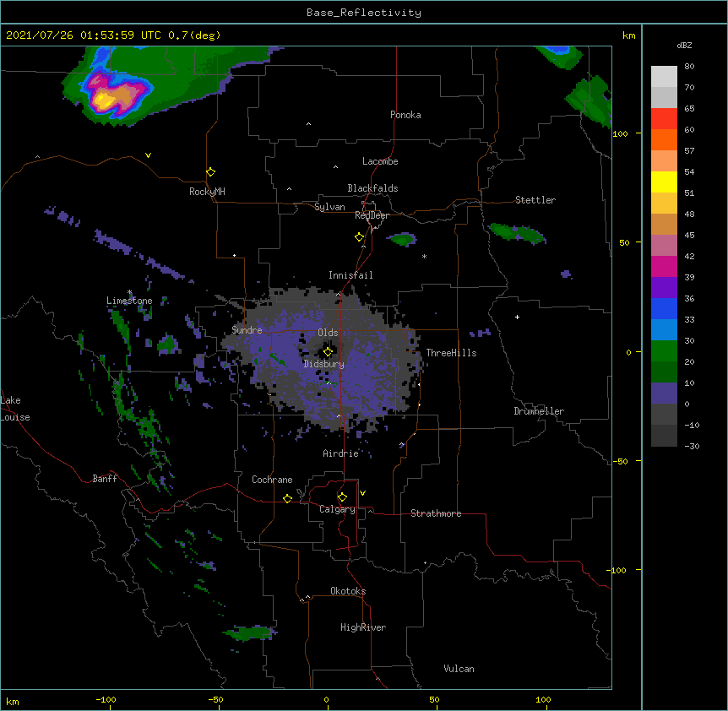
Task: Select the yellow diamond marker above Calgary
Action: pyautogui.click(x=342, y=497)
